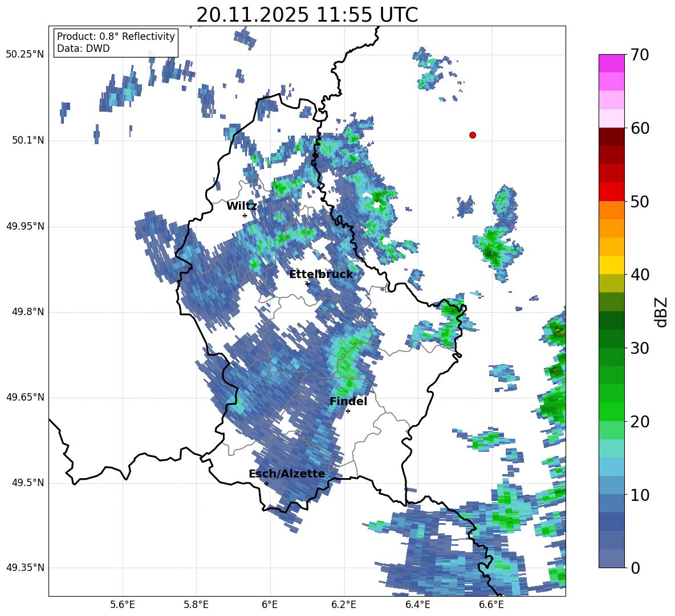675x616 pixels.
Task: Click the dBZ colorbar axis label
Action: click(x=661, y=312)
